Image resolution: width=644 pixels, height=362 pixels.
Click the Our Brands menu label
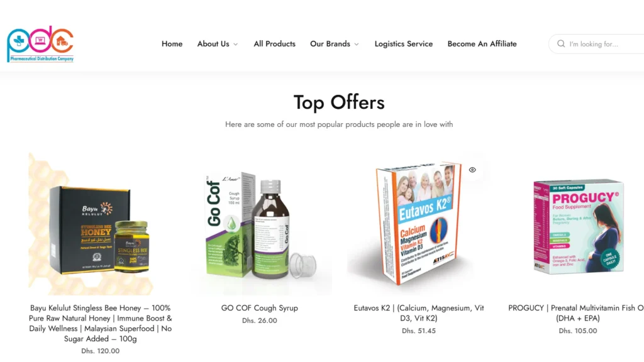coord(330,44)
